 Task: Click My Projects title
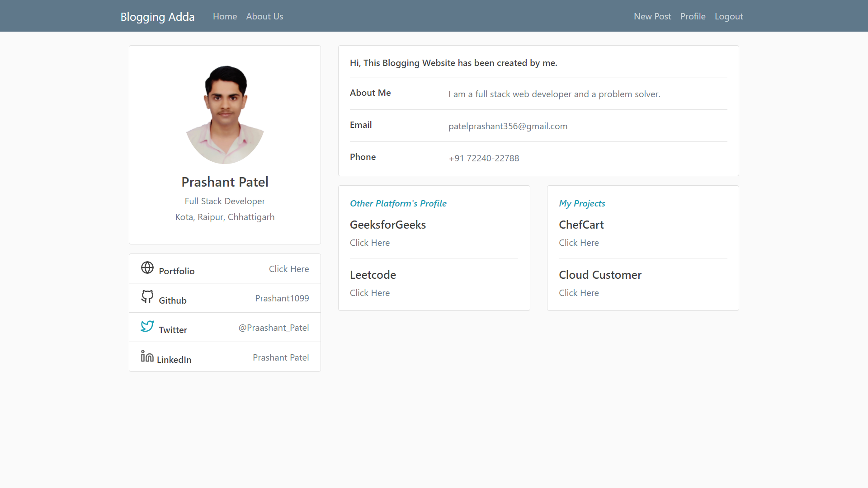pyautogui.click(x=582, y=203)
